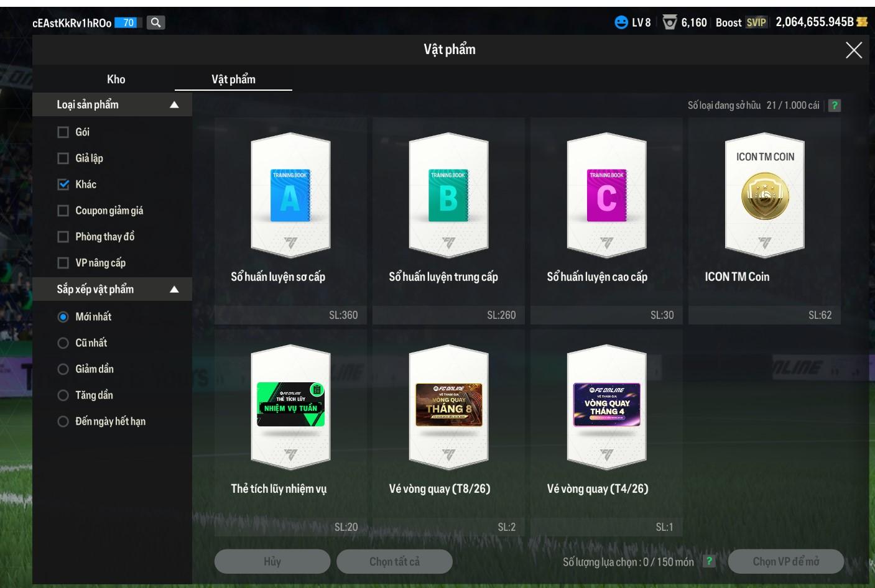875x588 pixels.
Task: Click the Boost label
Action: 728,22
